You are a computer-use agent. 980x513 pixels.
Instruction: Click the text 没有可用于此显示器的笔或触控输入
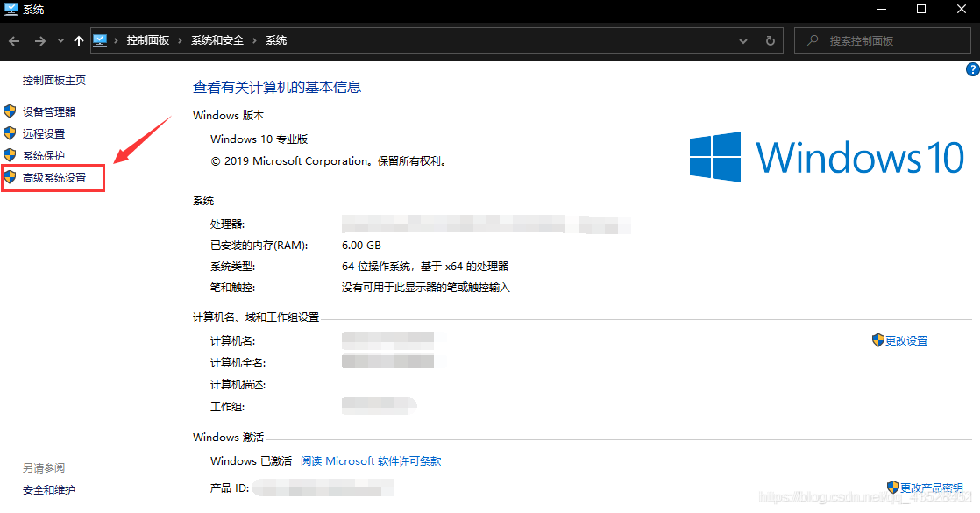[426, 288]
